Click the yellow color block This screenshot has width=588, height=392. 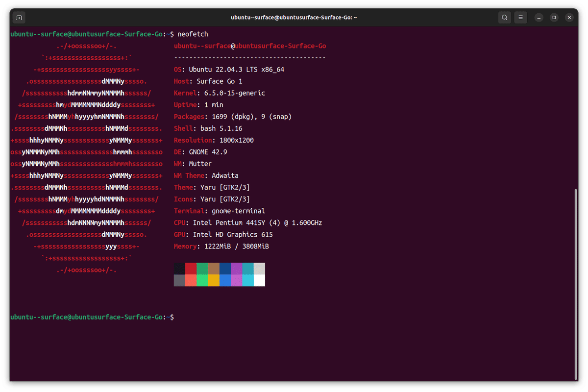pyautogui.click(x=214, y=280)
